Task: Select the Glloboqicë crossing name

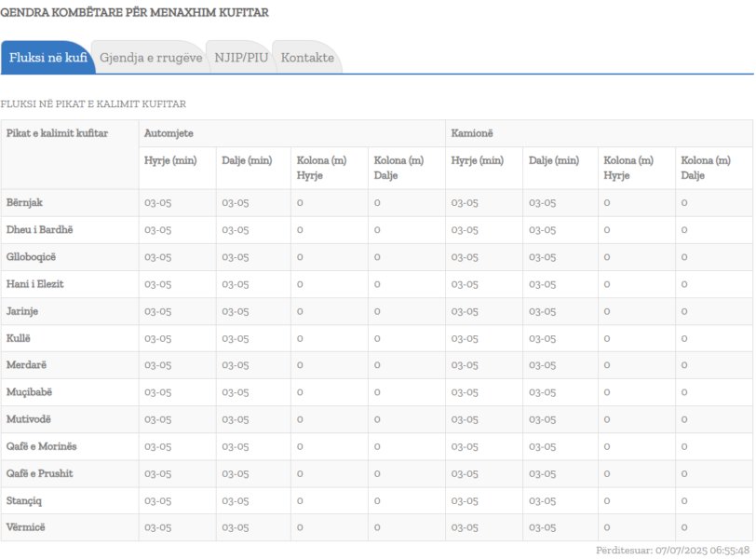Action: pos(37,256)
